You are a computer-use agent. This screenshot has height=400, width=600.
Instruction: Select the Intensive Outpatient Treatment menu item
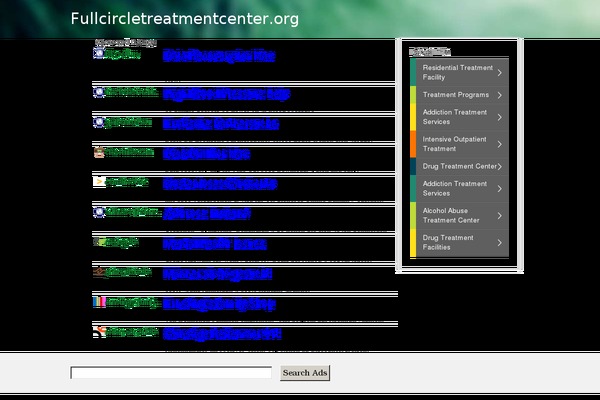coord(457,143)
